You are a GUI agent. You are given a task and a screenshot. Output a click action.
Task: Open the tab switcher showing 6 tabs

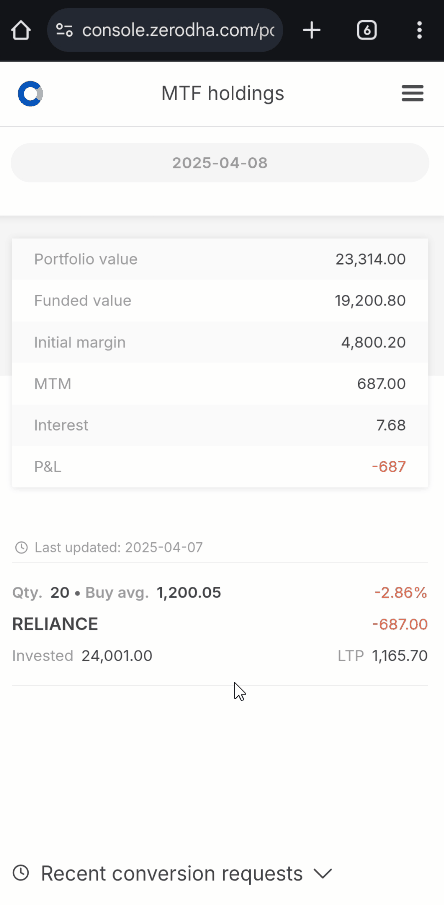tap(367, 30)
